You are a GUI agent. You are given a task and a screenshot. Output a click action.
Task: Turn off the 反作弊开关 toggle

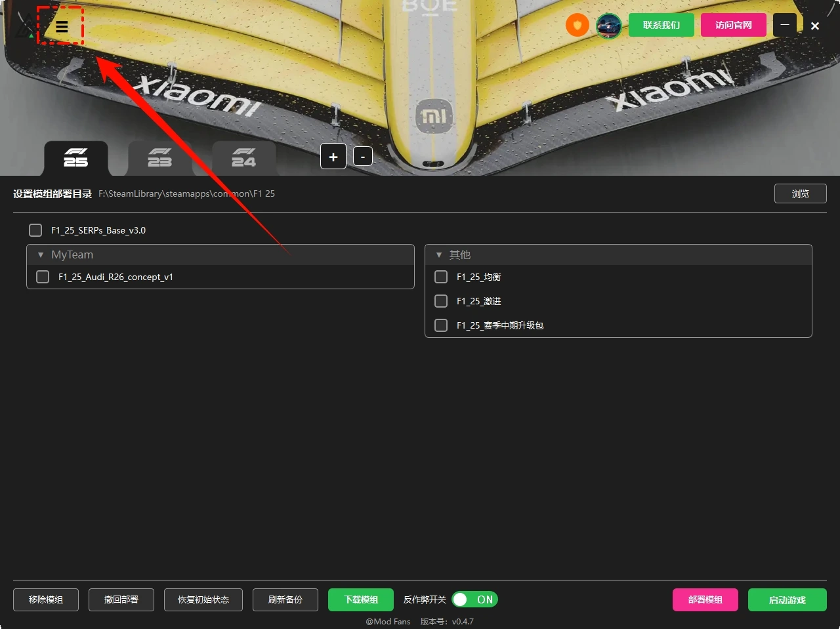tap(474, 599)
